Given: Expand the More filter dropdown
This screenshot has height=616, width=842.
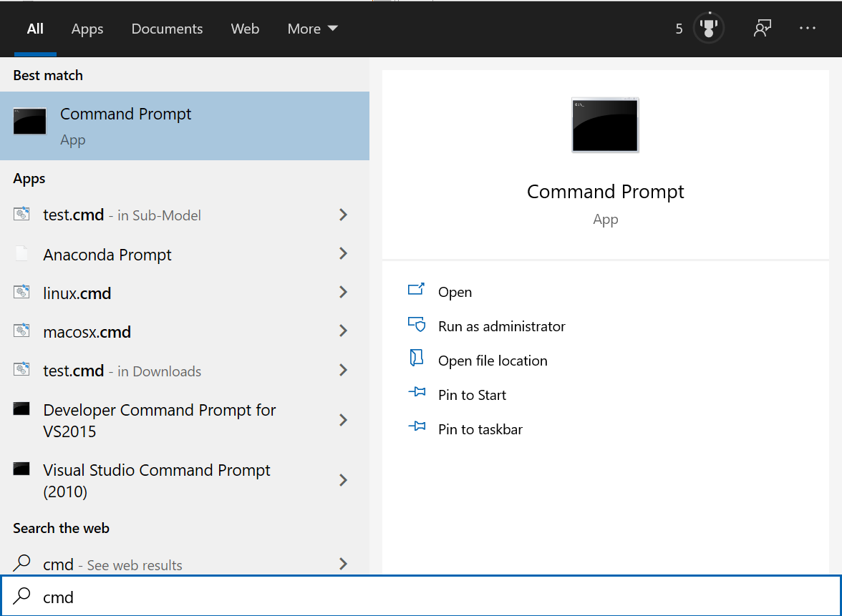Looking at the screenshot, I should [312, 29].
